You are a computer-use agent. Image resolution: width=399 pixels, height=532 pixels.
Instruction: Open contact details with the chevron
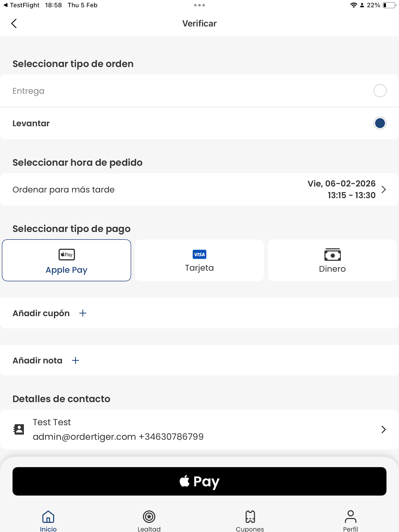pyautogui.click(x=384, y=429)
